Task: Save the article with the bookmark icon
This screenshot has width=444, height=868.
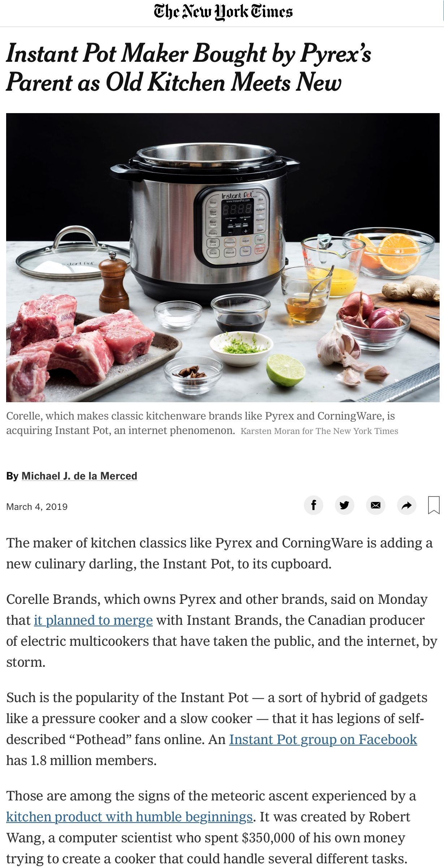Action: click(434, 505)
